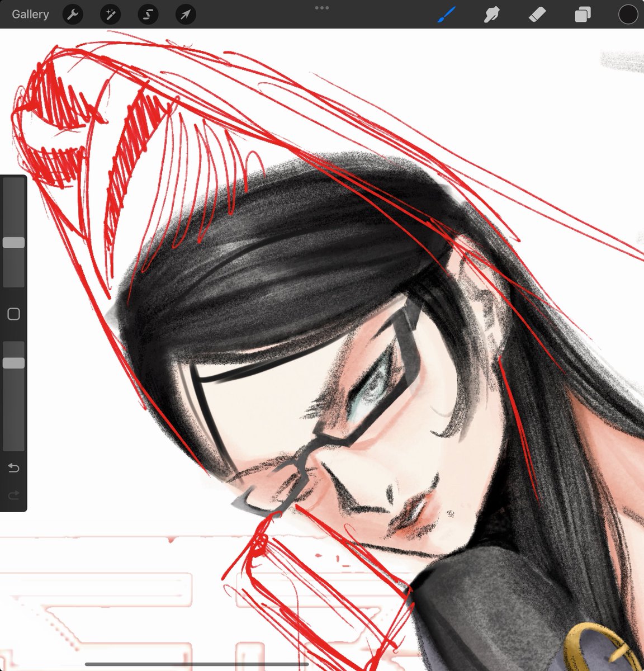Redo the last undone stroke
This screenshot has height=671, width=644.
(x=13, y=495)
